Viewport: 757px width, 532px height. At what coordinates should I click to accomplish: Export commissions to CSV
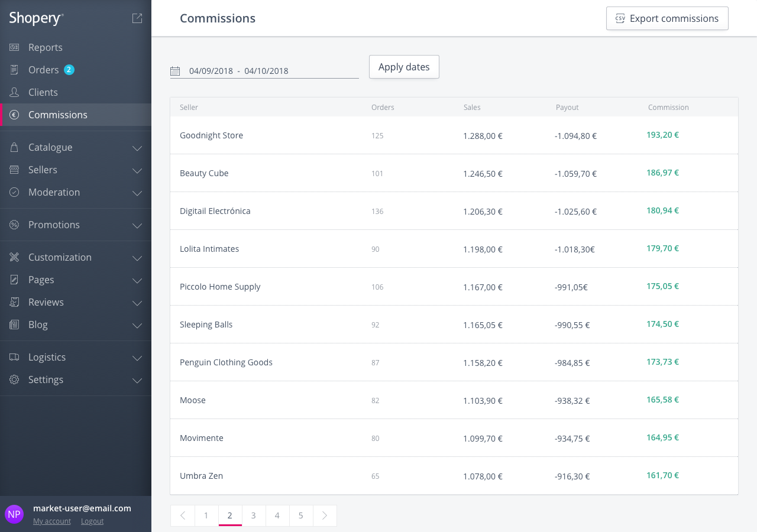click(x=667, y=18)
